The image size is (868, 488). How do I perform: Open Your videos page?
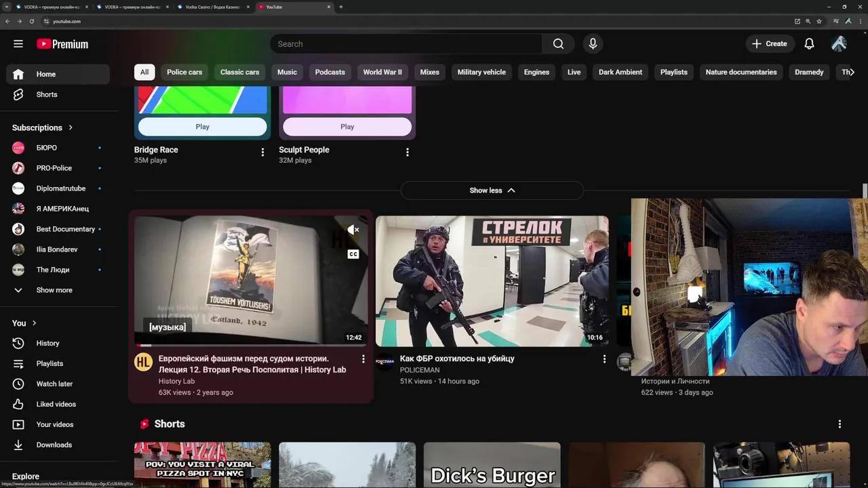pos(58,425)
